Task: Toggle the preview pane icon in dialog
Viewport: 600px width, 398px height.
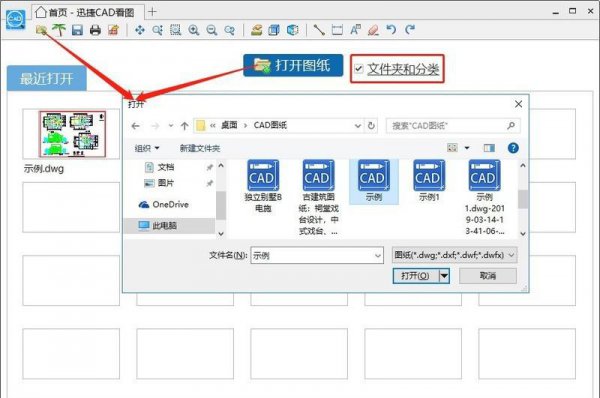Action: tap(489, 148)
